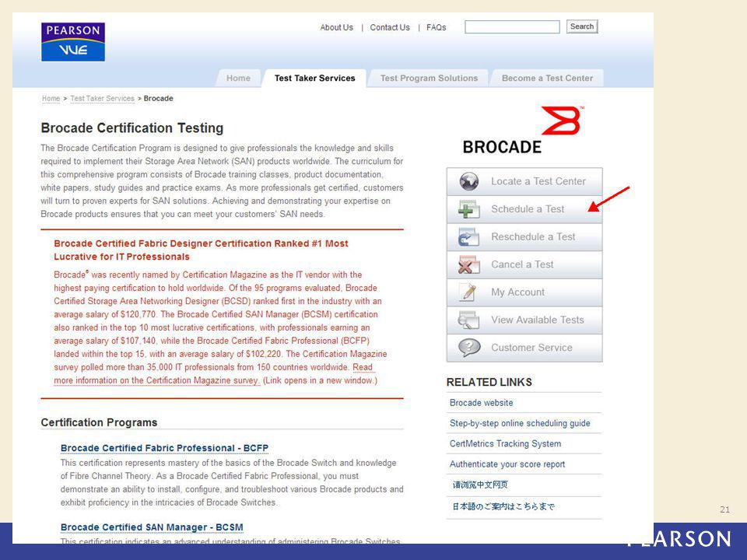The height and width of the screenshot is (560, 747).
Task: Click the magnifier View Available Tests icon
Action: (468, 320)
